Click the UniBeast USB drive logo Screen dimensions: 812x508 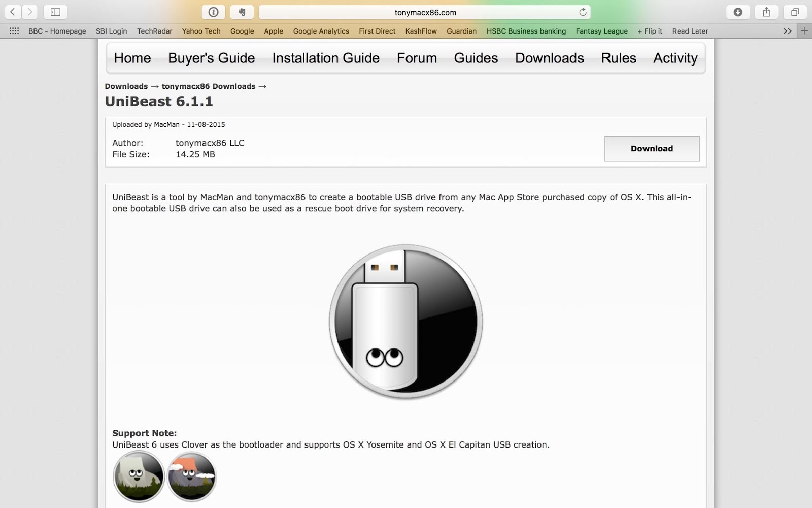[406, 322]
